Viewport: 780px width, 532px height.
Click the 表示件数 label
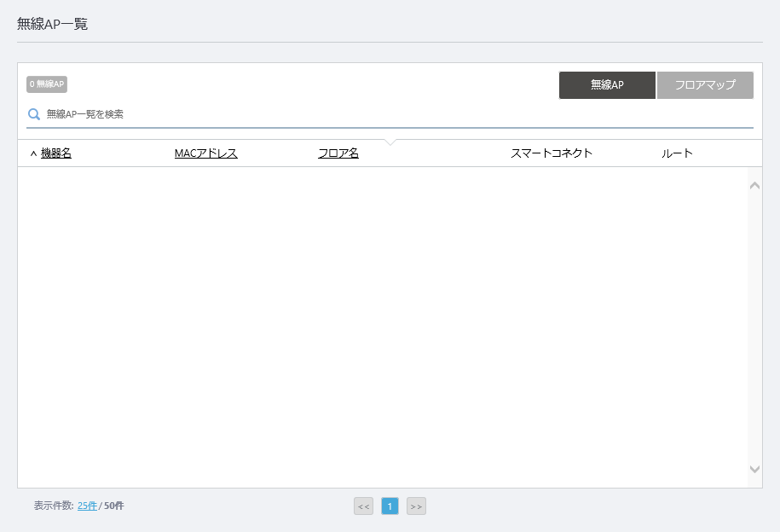[x=54, y=506]
